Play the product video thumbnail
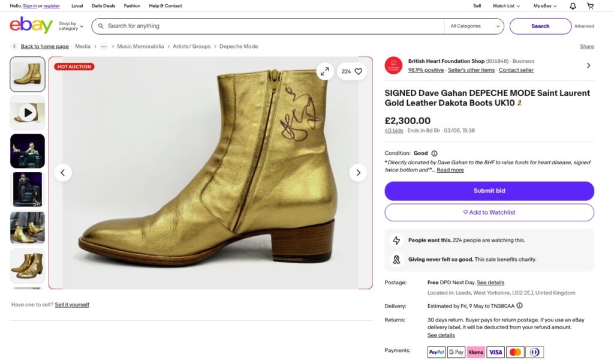The height and width of the screenshot is (364, 614). click(28, 113)
